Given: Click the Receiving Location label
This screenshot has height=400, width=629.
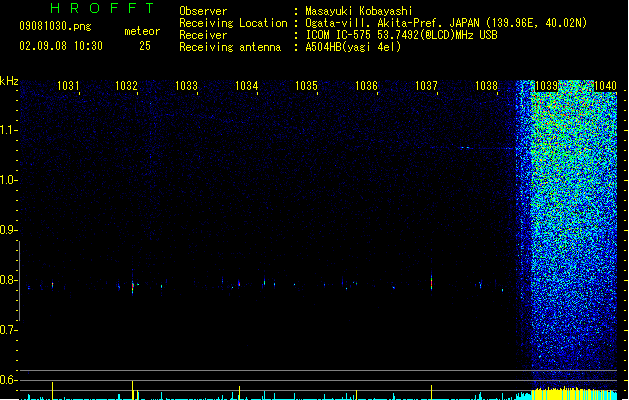Looking at the screenshot, I should pyautogui.click(x=233, y=23).
